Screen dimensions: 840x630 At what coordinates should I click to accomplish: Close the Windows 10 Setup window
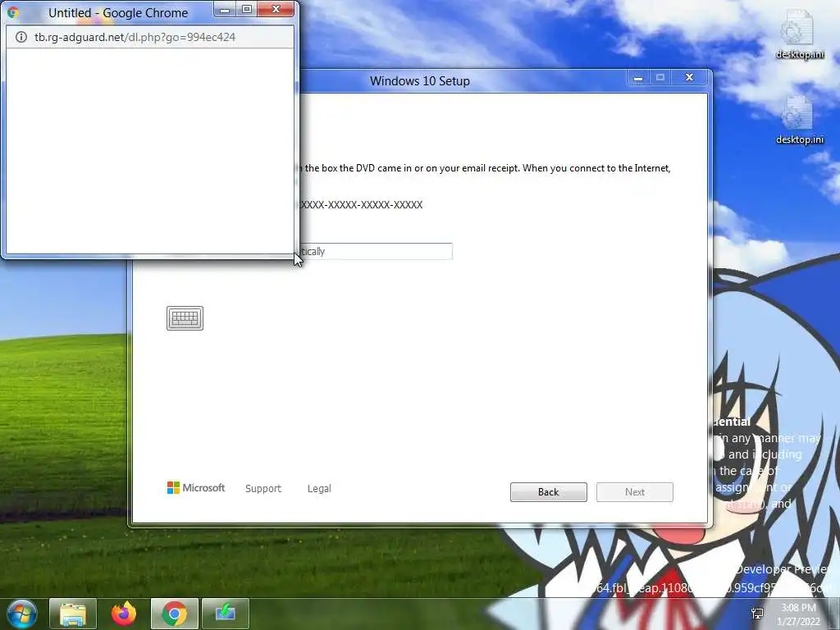pyautogui.click(x=689, y=78)
